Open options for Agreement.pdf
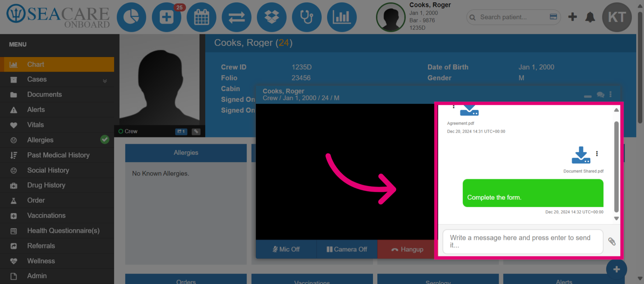Viewport: 644px width, 284px height. click(453, 106)
